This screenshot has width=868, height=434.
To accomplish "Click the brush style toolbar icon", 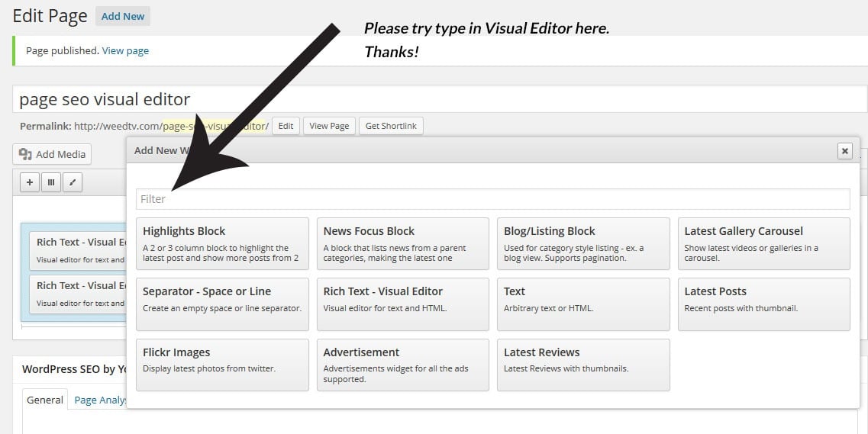I will pos(73,182).
